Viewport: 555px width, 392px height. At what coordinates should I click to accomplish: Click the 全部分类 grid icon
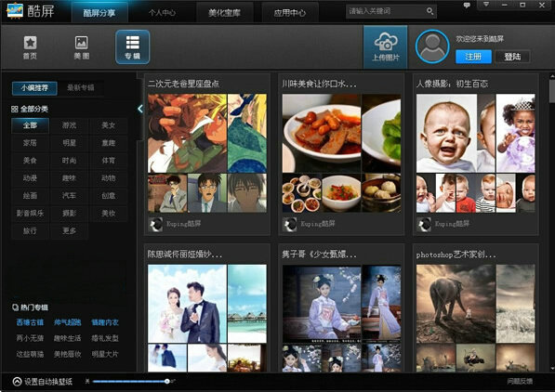pos(15,109)
